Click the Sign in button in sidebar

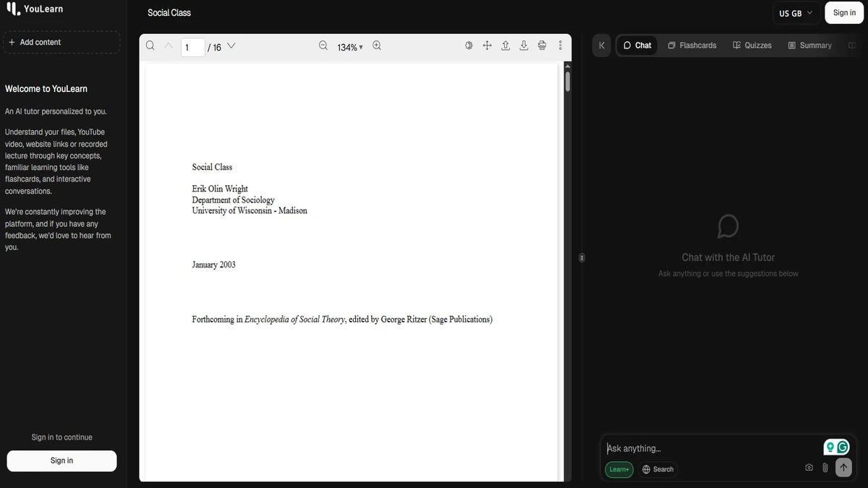tap(61, 461)
